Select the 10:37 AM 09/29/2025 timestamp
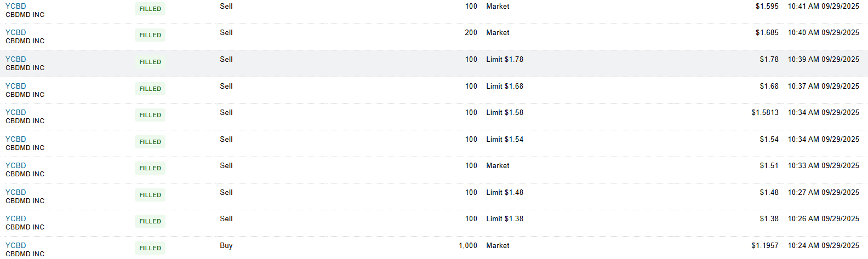This screenshot has width=868, height=259. [x=823, y=86]
